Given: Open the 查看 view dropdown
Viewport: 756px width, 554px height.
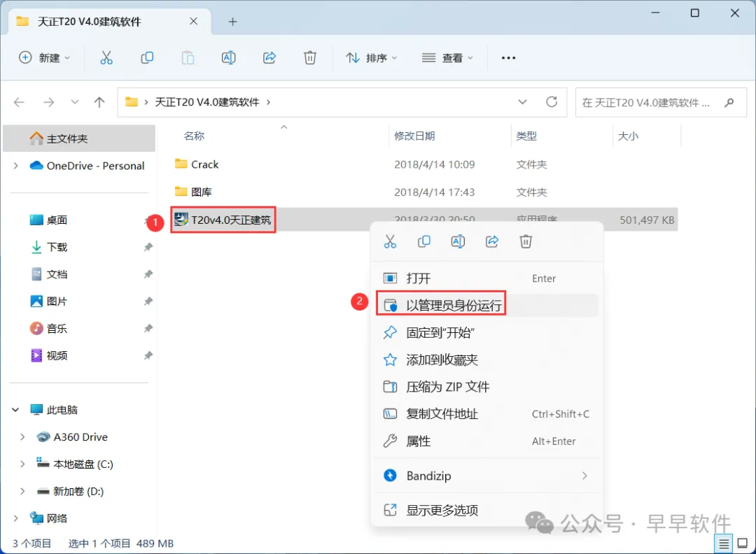Looking at the screenshot, I should point(447,58).
